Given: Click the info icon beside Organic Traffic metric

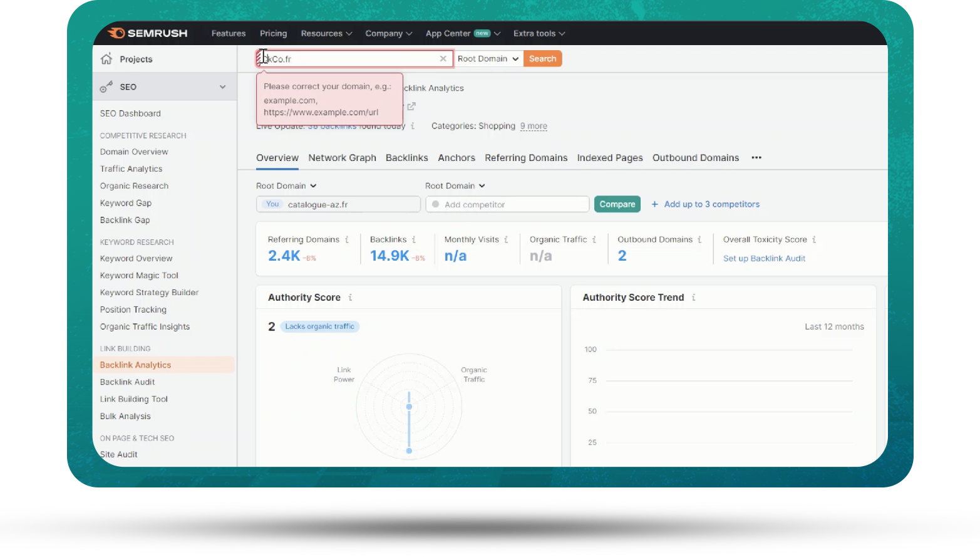Looking at the screenshot, I should (594, 239).
